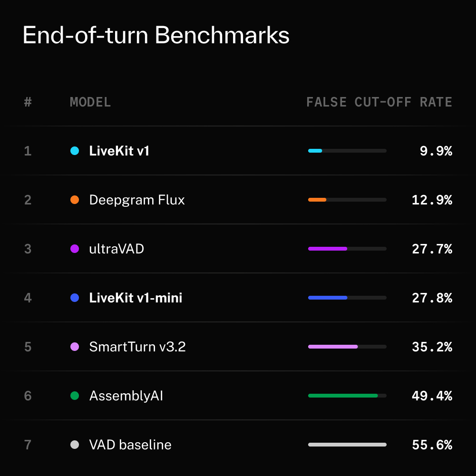Select the LiveKit v1-mini model name
The image size is (476, 476).
136,298
